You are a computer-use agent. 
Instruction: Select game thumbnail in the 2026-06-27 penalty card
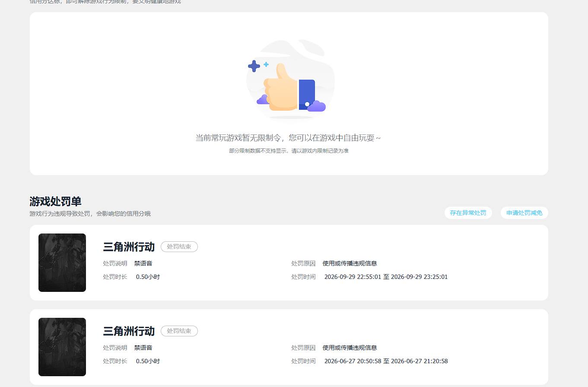coord(62,347)
